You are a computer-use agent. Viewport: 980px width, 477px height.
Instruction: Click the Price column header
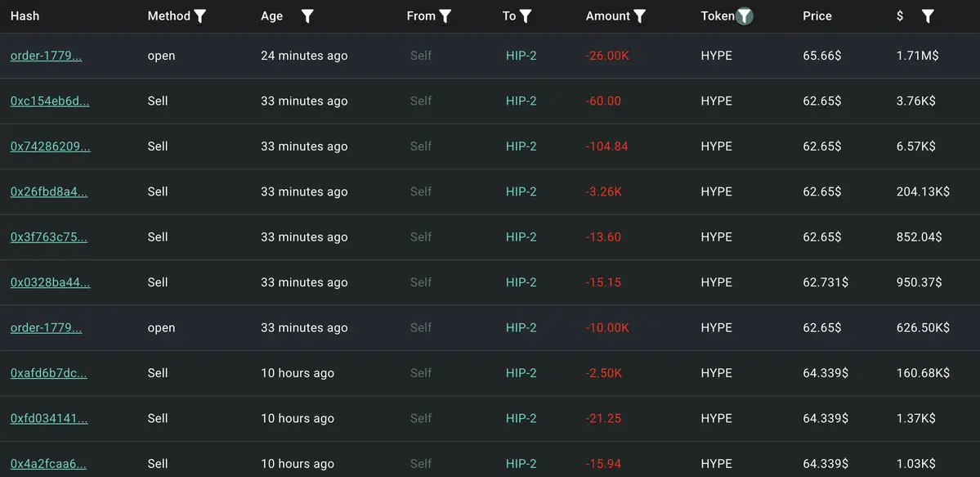click(817, 16)
